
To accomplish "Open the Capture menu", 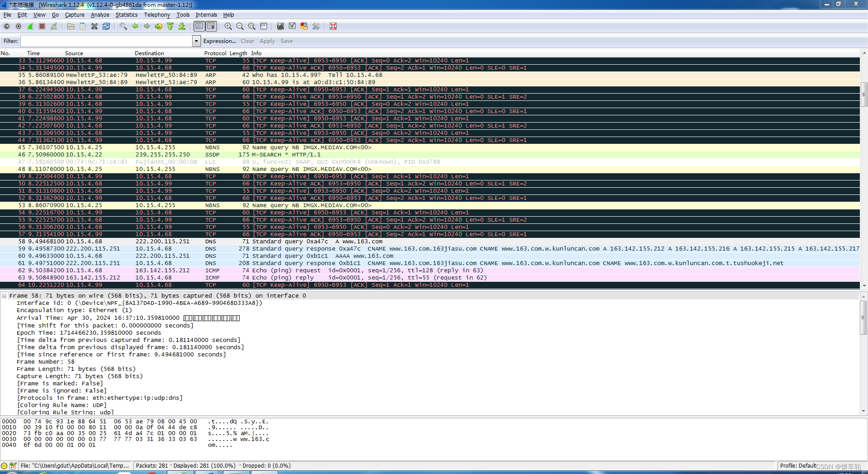I will (75, 15).
